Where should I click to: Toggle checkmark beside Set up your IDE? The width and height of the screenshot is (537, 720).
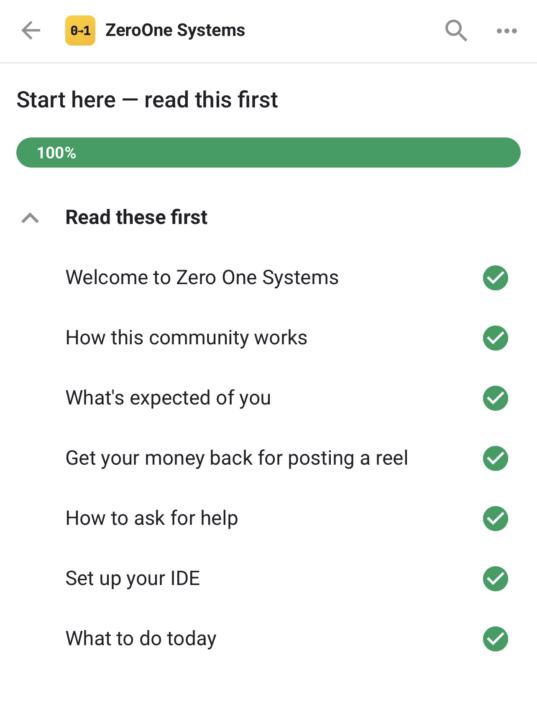(x=495, y=579)
